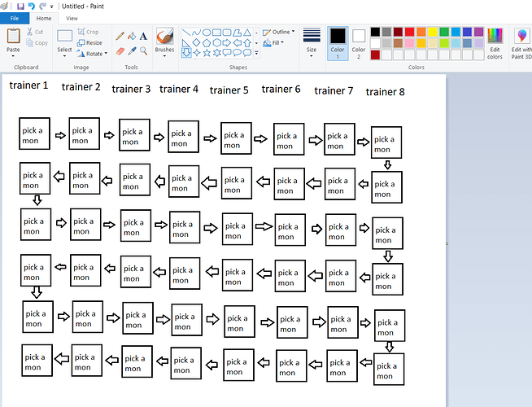Click the 'trainer 8' heading on canvas
Image resolution: width=532 pixels, height=407 pixels.
pyautogui.click(x=385, y=92)
